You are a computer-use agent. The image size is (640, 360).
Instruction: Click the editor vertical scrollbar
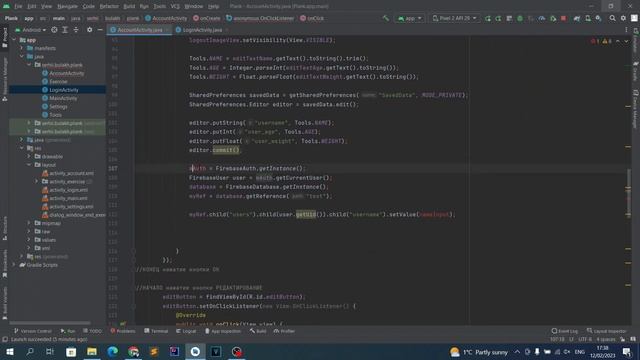click(628, 192)
